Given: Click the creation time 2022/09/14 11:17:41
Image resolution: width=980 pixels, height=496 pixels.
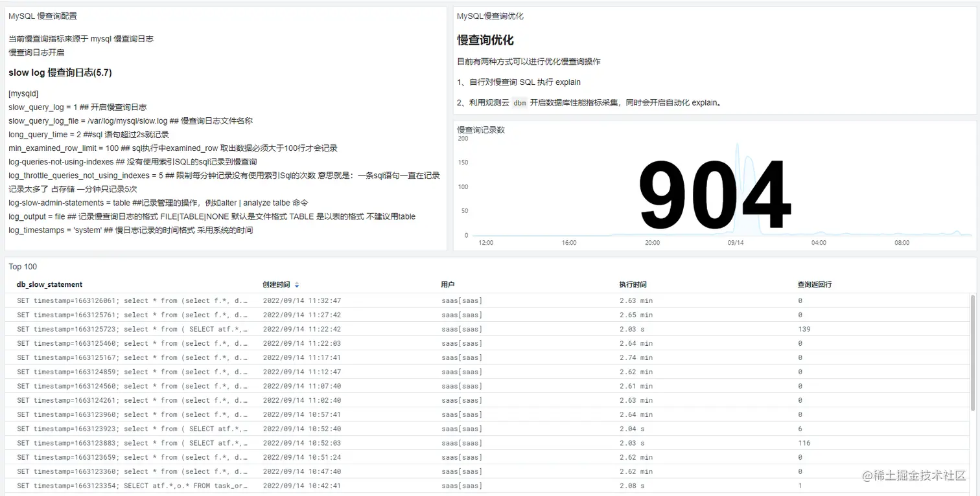Looking at the screenshot, I should coord(301,357).
